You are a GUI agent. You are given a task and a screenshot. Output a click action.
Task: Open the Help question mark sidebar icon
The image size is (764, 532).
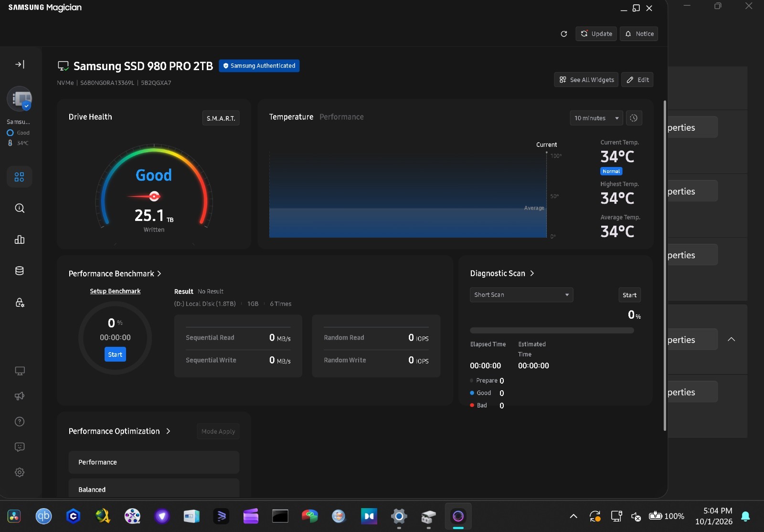click(x=20, y=422)
